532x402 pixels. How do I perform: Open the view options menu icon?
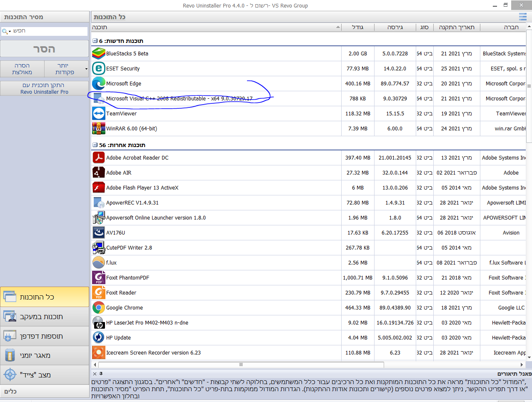(523, 17)
